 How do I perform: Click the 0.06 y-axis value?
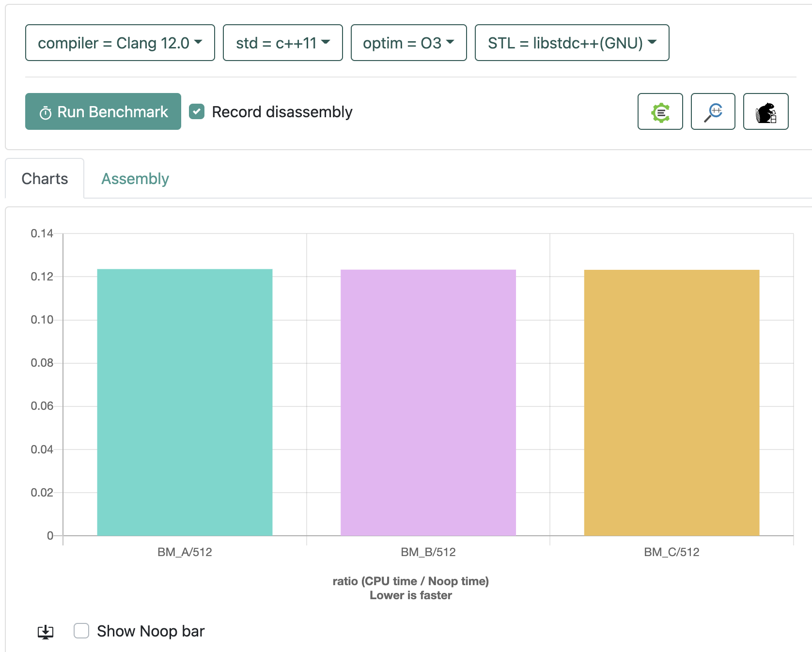click(x=42, y=406)
